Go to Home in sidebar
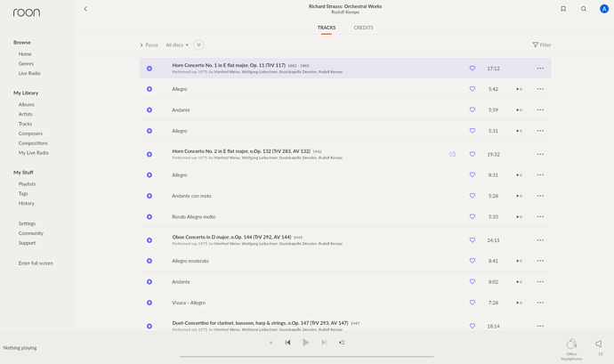Image resolution: width=614 pixels, height=364 pixels. pyautogui.click(x=25, y=54)
